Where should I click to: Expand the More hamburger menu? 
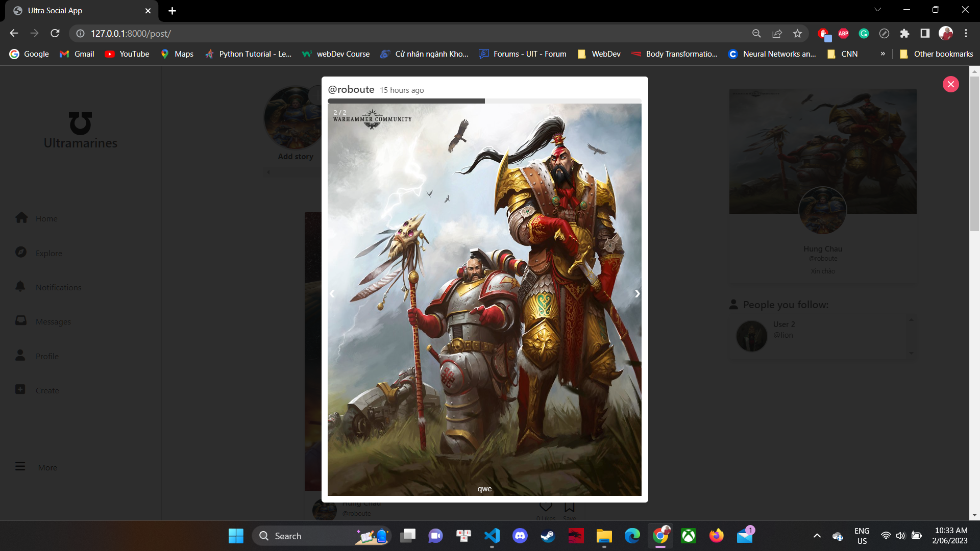pos(20,467)
